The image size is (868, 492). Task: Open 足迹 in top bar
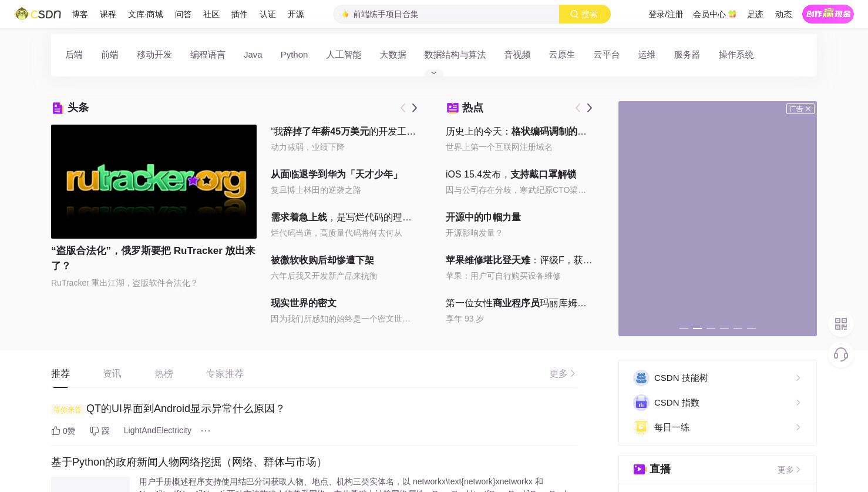(x=755, y=14)
